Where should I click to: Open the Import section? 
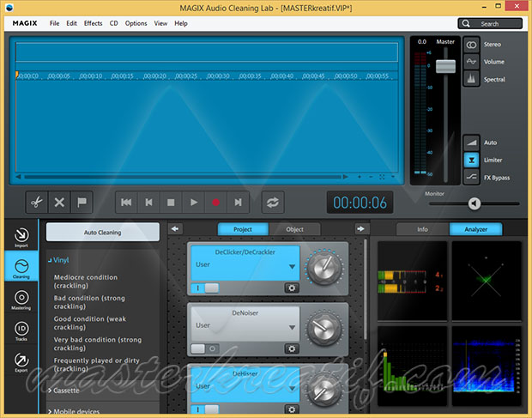tap(21, 237)
